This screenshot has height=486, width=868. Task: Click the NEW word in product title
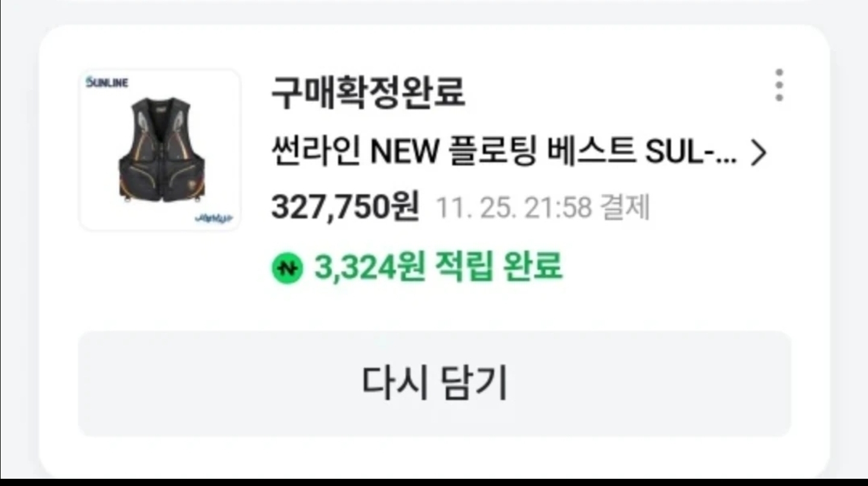pyautogui.click(x=404, y=154)
